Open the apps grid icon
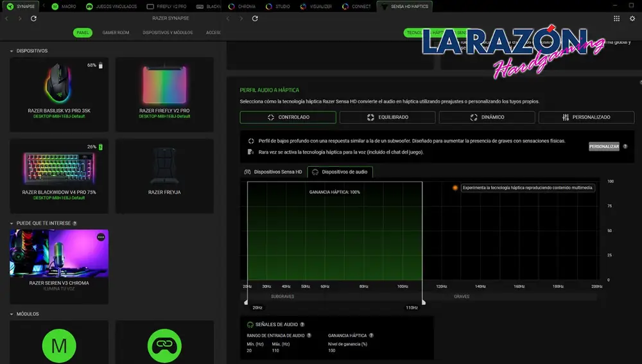Screen dimensions: 642x364 click(616, 19)
